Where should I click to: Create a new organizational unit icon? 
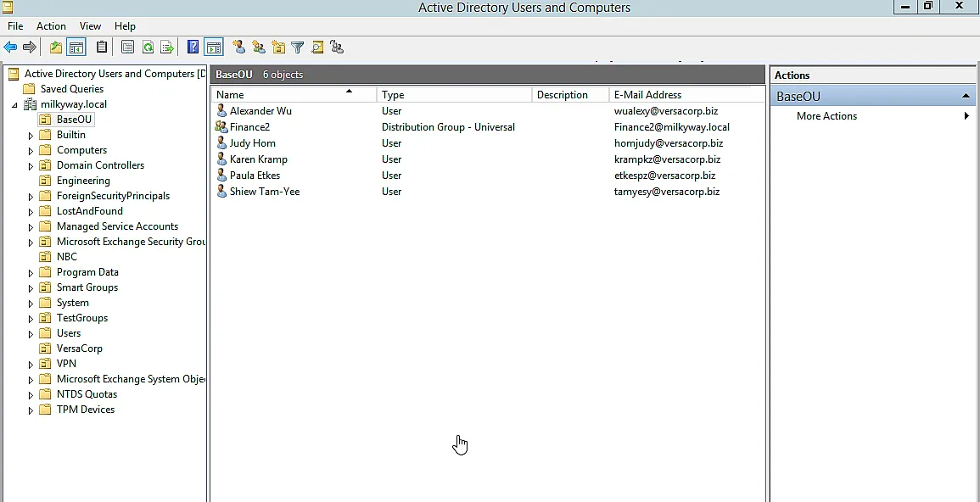coord(278,47)
